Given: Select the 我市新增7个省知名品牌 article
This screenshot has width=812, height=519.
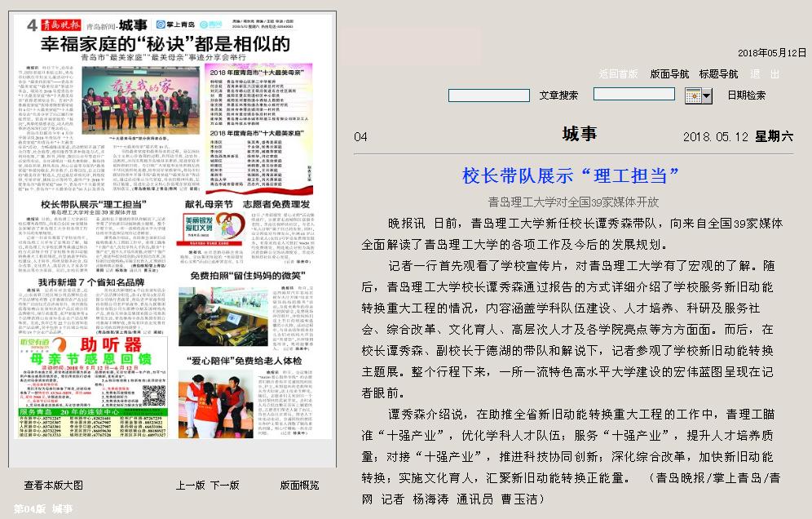Looking at the screenshot, I should (x=86, y=281).
